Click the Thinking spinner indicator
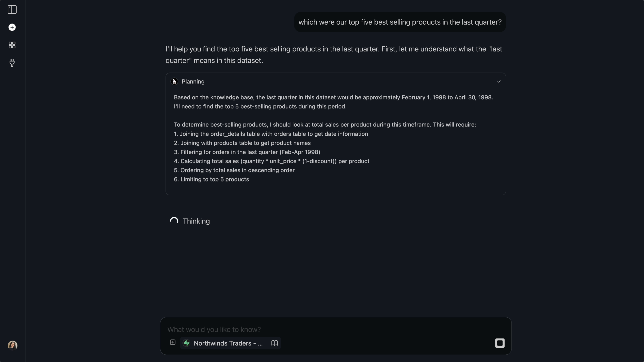This screenshot has height=362, width=644. (174, 221)
